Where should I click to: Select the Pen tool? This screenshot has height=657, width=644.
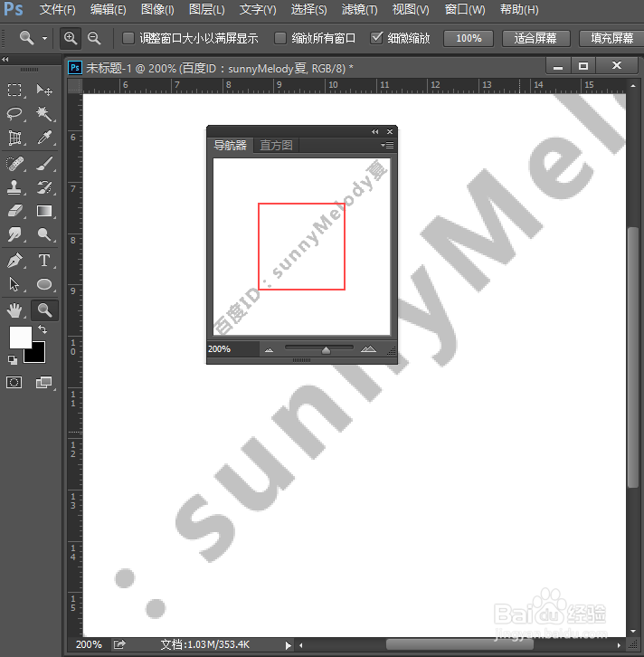pyautogui.click(x=14, y=261)
